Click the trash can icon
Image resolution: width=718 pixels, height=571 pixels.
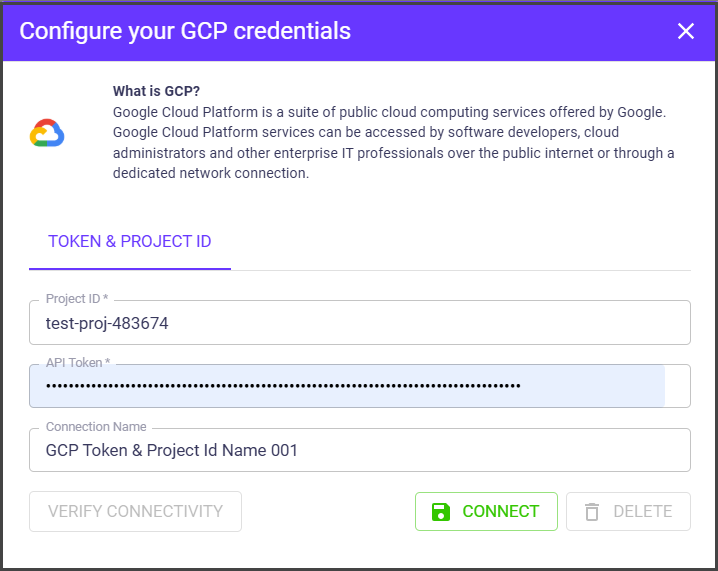tap(592, 512)
